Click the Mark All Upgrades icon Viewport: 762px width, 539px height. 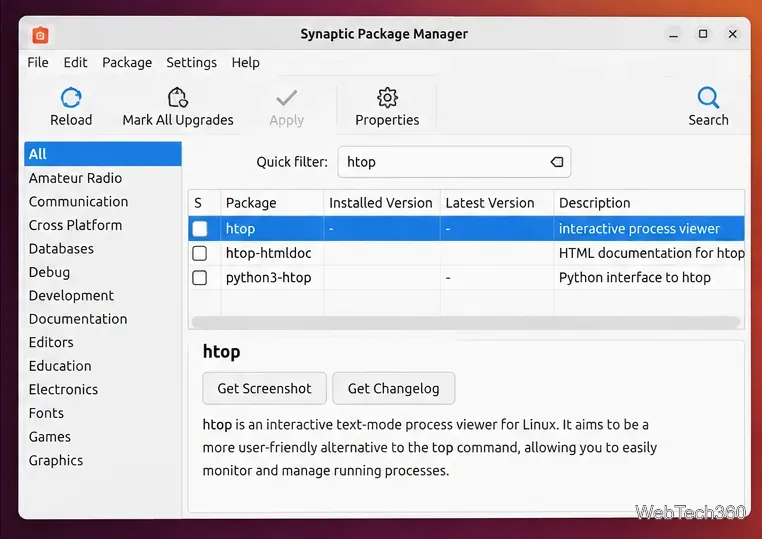[177, 97]
